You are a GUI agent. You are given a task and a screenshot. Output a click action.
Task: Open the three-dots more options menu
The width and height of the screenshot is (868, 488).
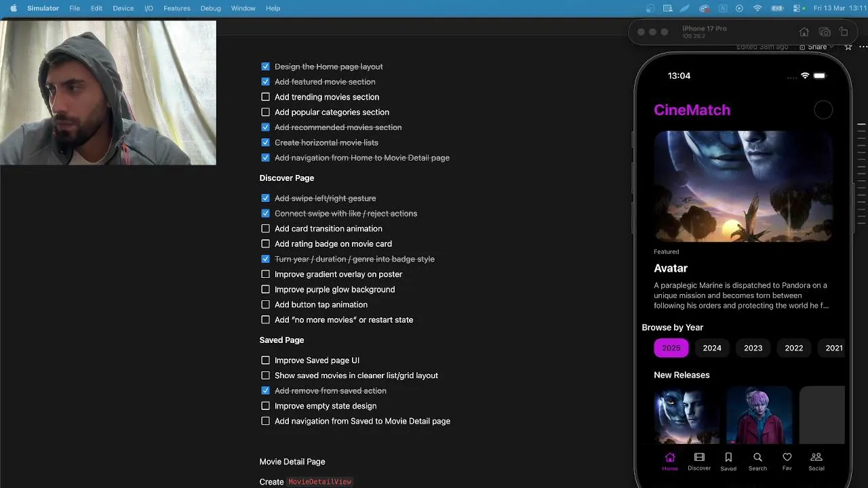pyautogui.click(x=863, y=47)
